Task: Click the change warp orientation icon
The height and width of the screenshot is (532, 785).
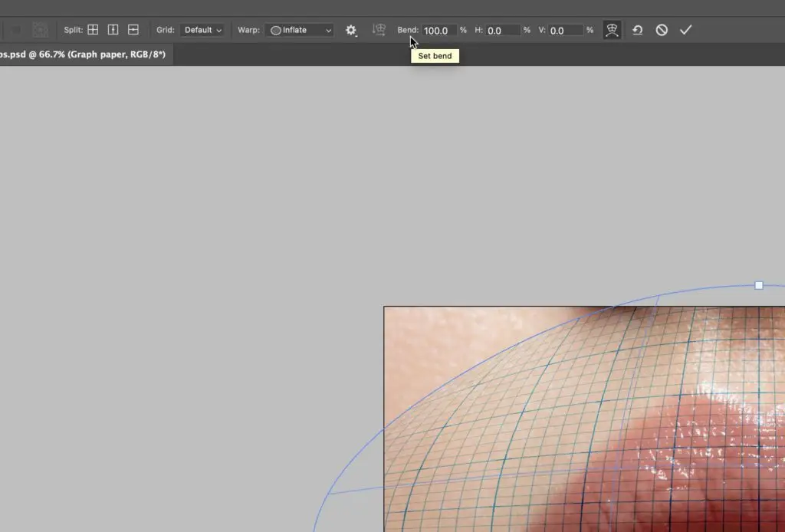Action: [x=379, y=30]
